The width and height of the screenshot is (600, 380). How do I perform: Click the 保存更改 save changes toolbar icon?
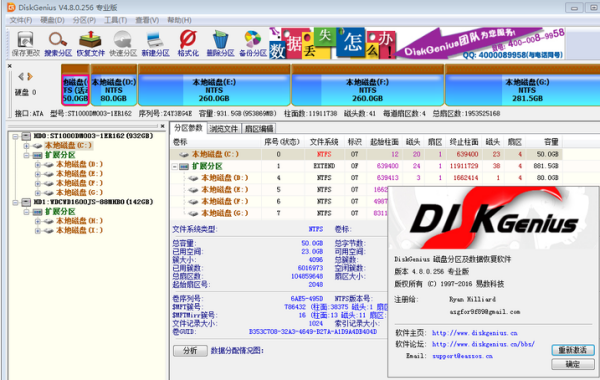(x=25, y=44)
